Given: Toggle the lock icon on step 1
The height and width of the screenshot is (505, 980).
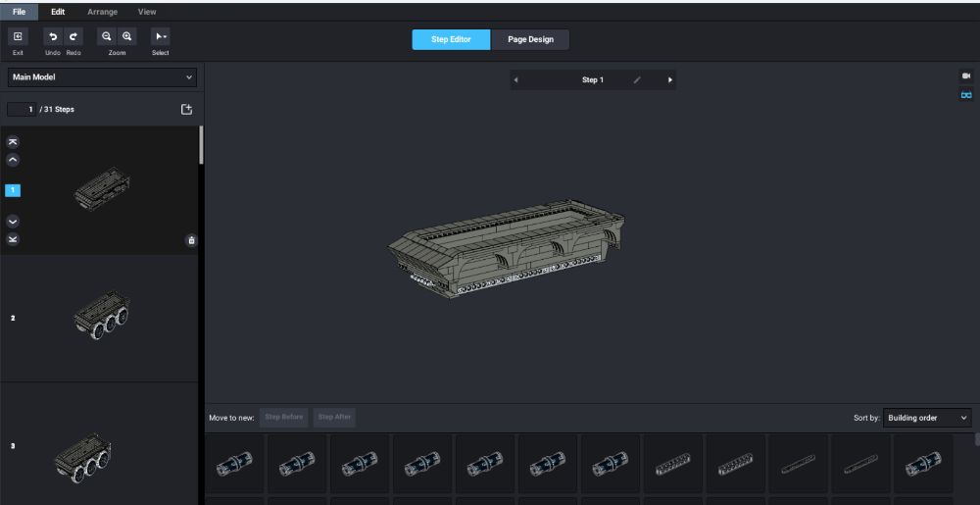Looking at the screenshot, I should pos(191,240).
